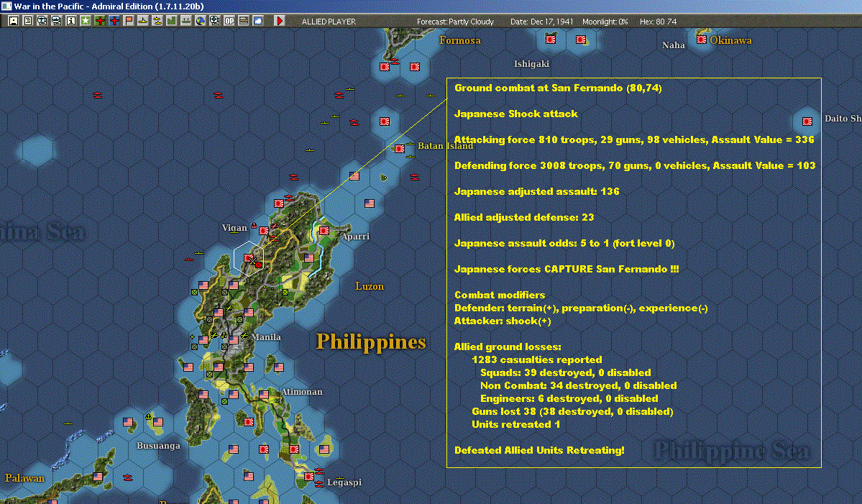This screenshot has width=862, height=504.
Task: Click the save game disk icon
Action: point(14,21)
